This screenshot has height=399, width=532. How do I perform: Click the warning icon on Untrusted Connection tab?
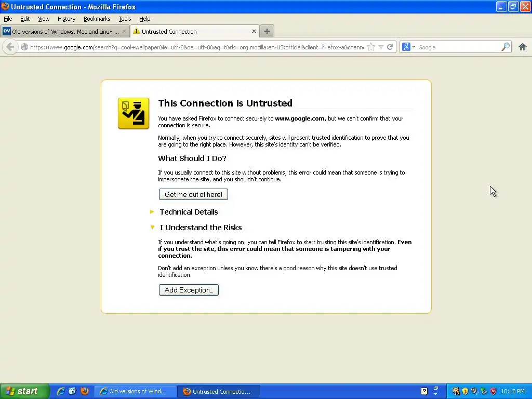137,31
